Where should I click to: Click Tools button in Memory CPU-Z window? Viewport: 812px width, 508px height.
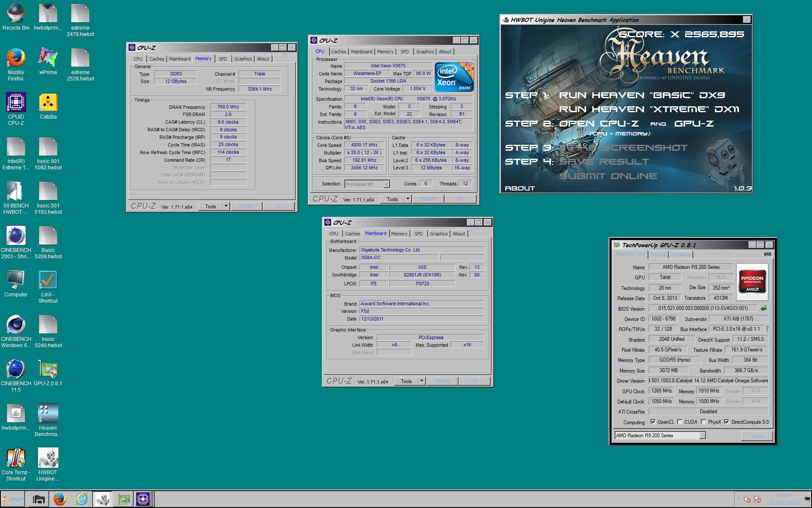(211, 206)
